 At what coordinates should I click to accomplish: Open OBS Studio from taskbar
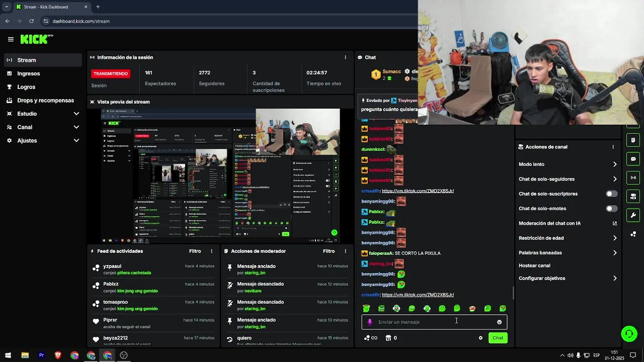(x=124, y=355)
